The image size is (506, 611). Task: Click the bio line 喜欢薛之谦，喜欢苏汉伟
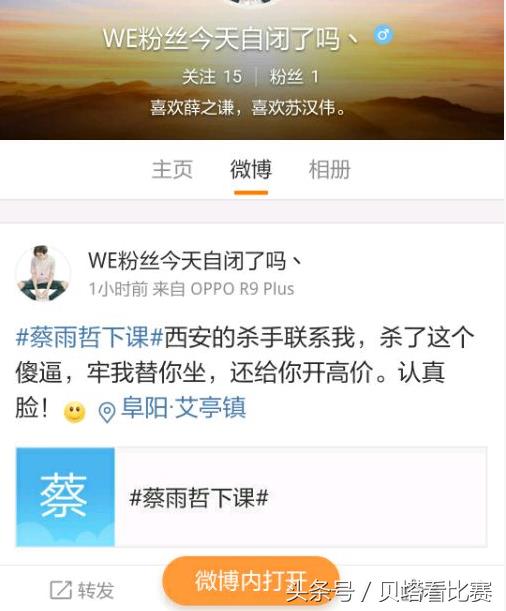248,108
